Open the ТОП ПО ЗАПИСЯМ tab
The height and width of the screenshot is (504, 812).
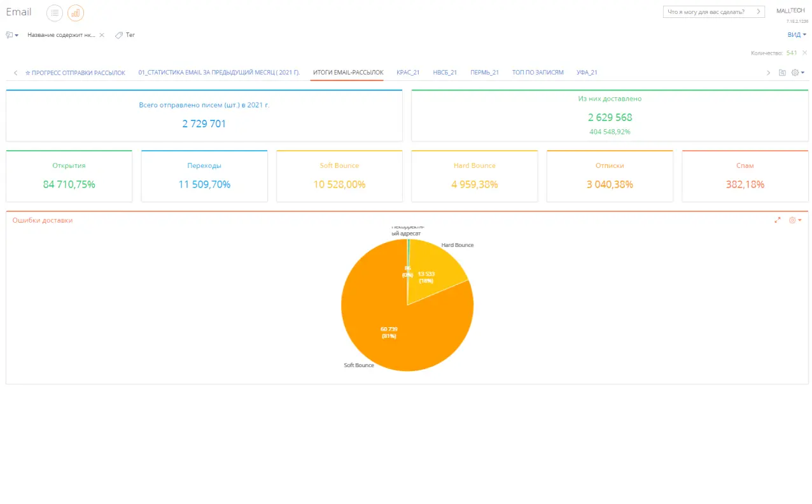coord(538,73)
